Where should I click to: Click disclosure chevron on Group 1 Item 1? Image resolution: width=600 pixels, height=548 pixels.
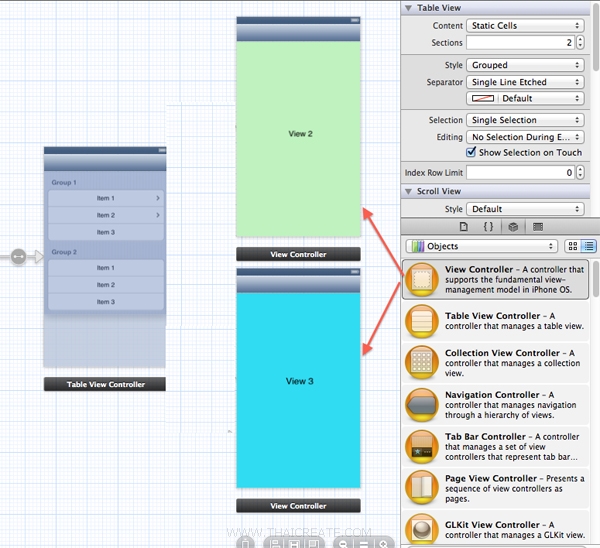[158, 198]
